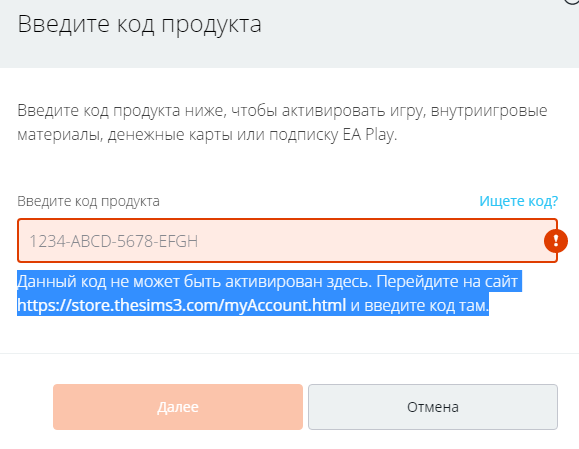The image size is (579, 449).
Task: Click the 'Введите код продукта' dialog title
Action: [140, 24]
